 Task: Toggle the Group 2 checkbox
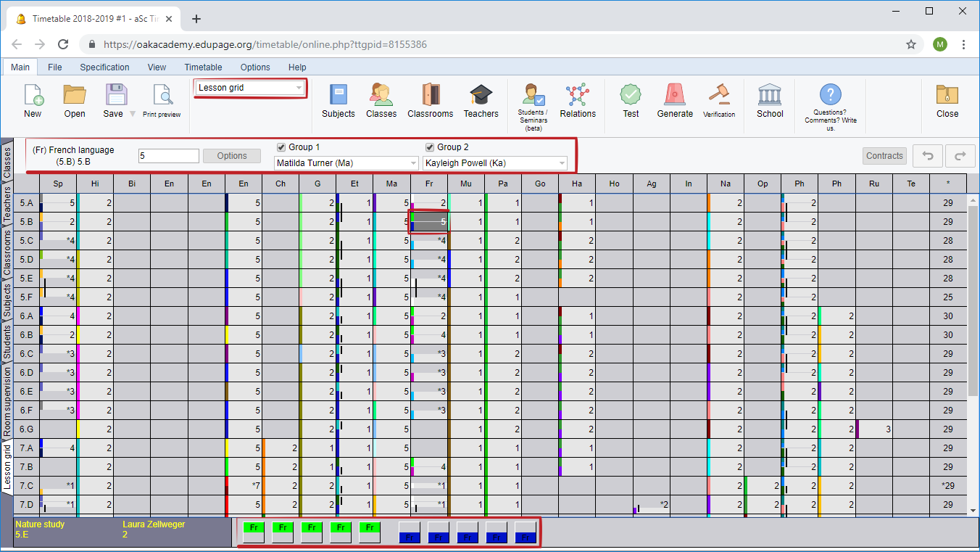430,147
